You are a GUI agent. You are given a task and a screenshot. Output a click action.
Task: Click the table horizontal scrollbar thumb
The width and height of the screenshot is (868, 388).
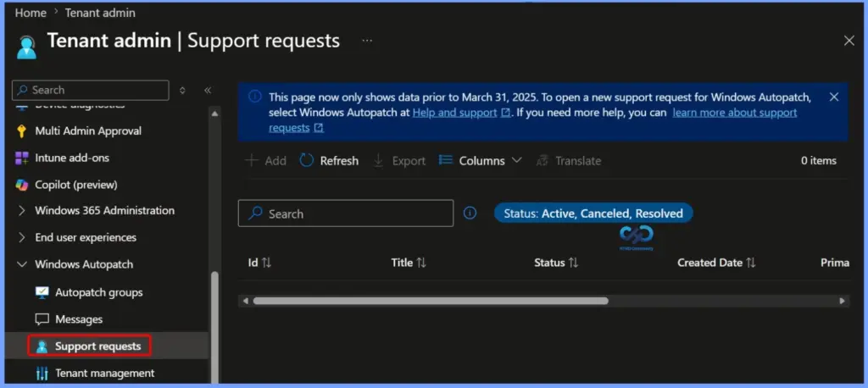431,301
